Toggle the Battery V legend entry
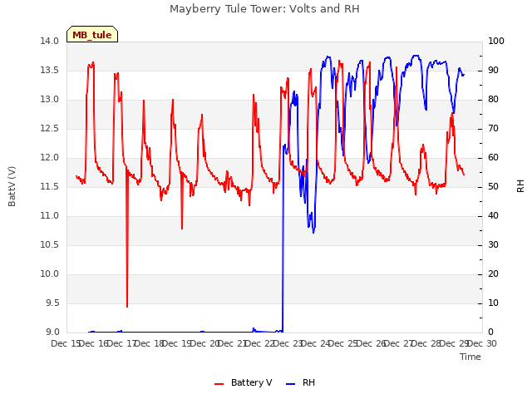Image resolution: width=532 pixels, height=399 pixels. (244, 382)
